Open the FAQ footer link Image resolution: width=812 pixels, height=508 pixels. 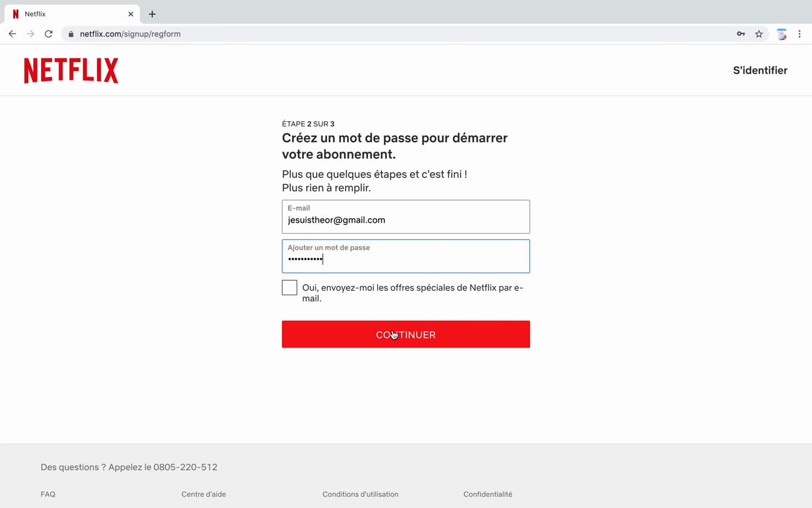pos(48,494)
